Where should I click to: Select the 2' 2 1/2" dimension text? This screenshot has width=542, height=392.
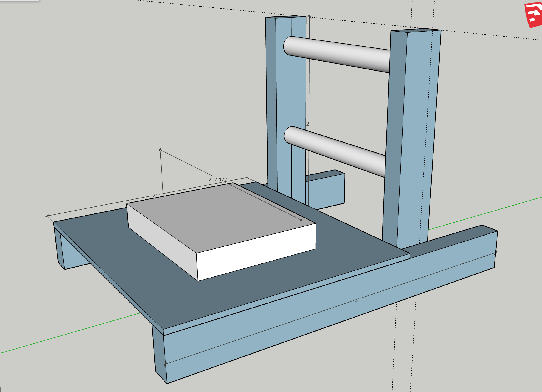219,179
